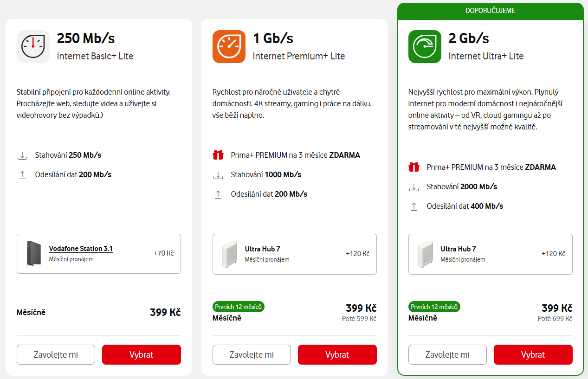The height and width of the screenshot is (379, 588).
Task: Select the Internet Basic+ Lite plan with Vybrat
Action: coord(141,355)
